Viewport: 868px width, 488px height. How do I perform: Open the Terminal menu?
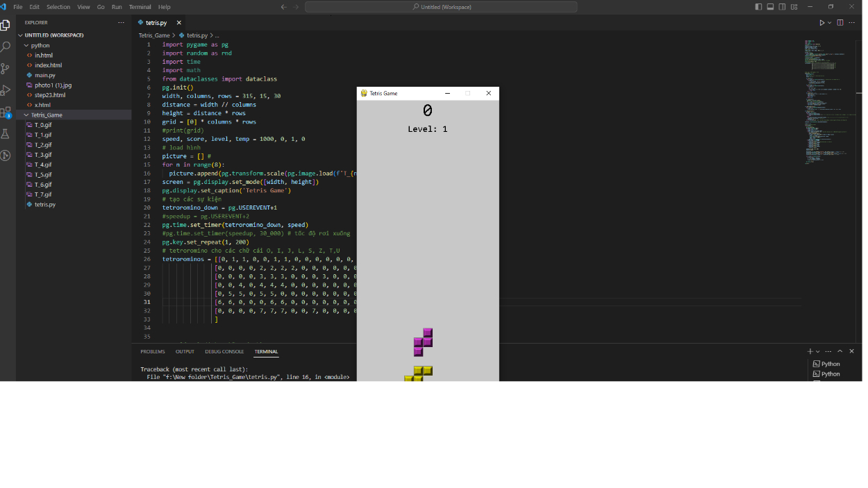point(140,7)
